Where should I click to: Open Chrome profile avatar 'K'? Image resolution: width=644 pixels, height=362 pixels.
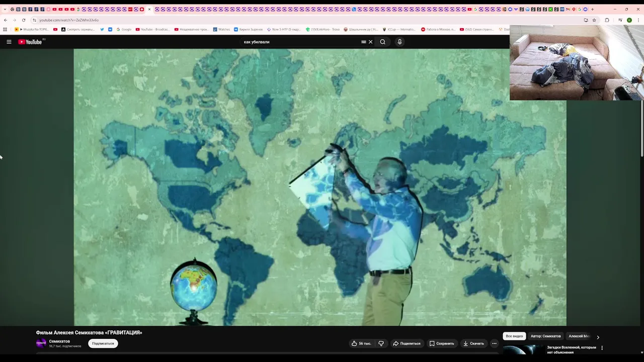pyautogui.click(x=629, y=20)
